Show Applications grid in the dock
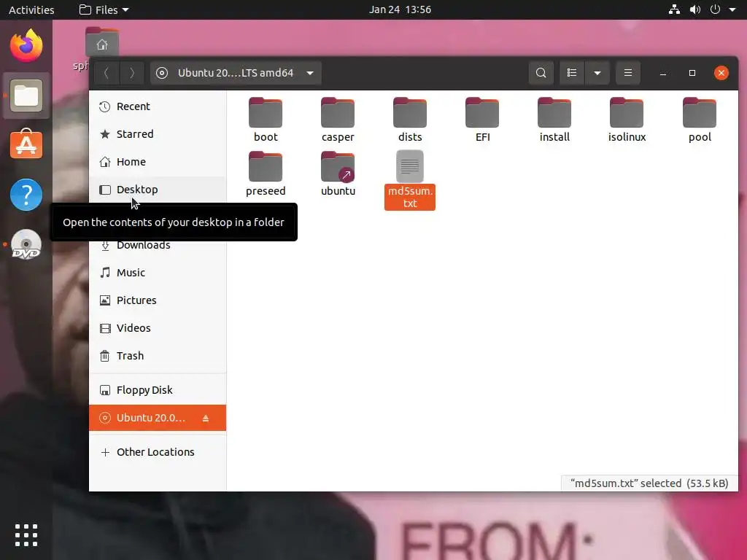747x560 pixels. [x=26, y=535]
